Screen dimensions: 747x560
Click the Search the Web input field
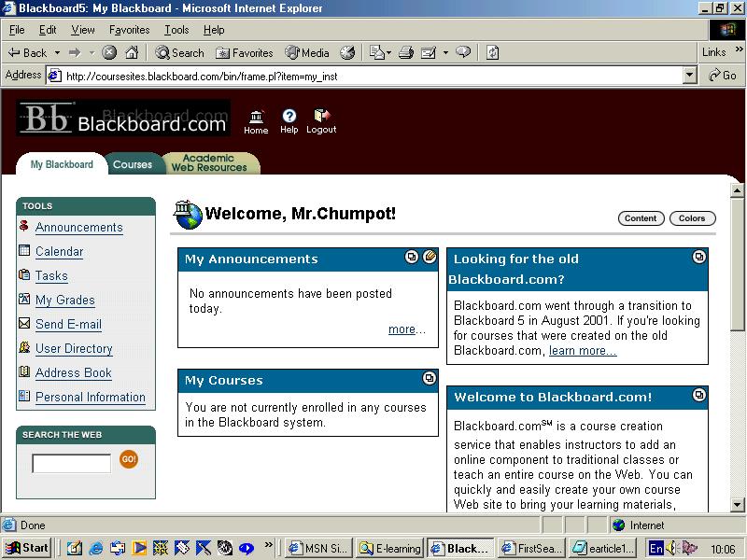tap(72, 463)
